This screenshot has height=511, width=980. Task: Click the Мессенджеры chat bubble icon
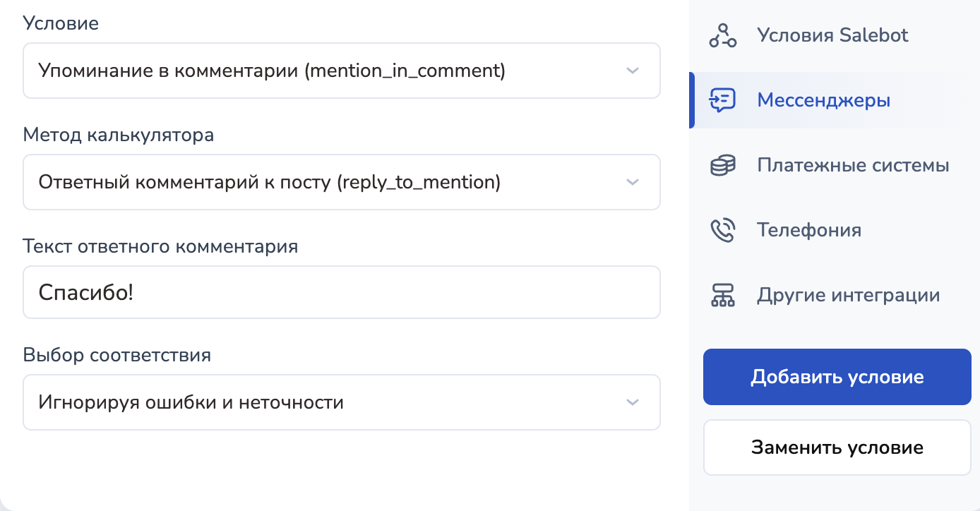pos(722,100)
